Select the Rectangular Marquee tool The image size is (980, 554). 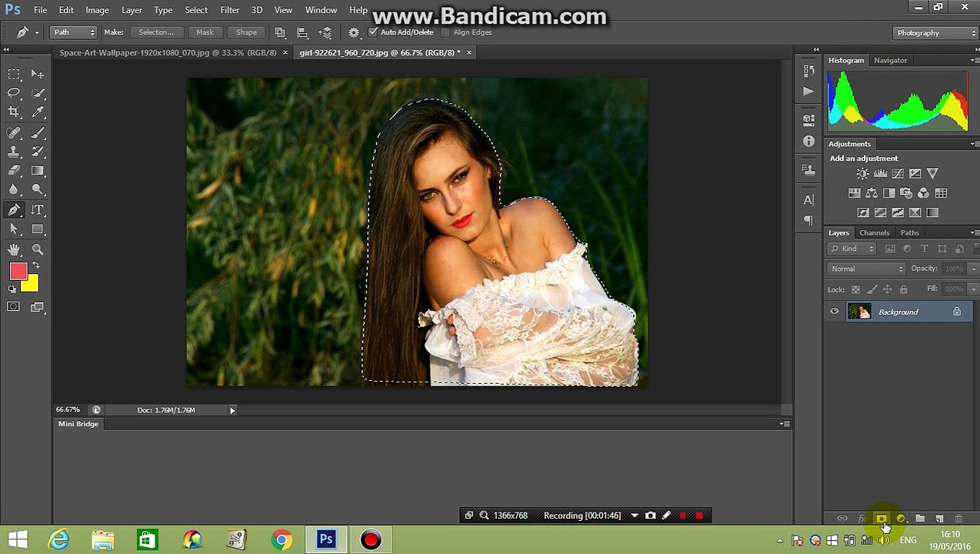point(14,74)
